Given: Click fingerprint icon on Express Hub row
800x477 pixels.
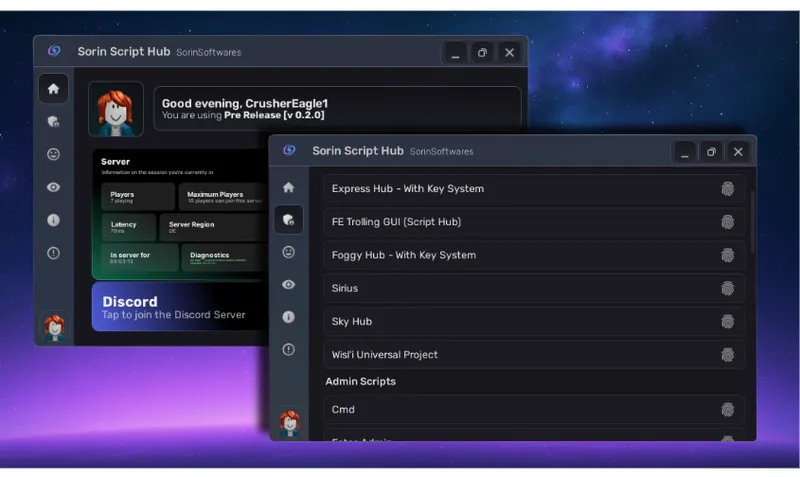Looking at the screenshot, I should point(728,189).
